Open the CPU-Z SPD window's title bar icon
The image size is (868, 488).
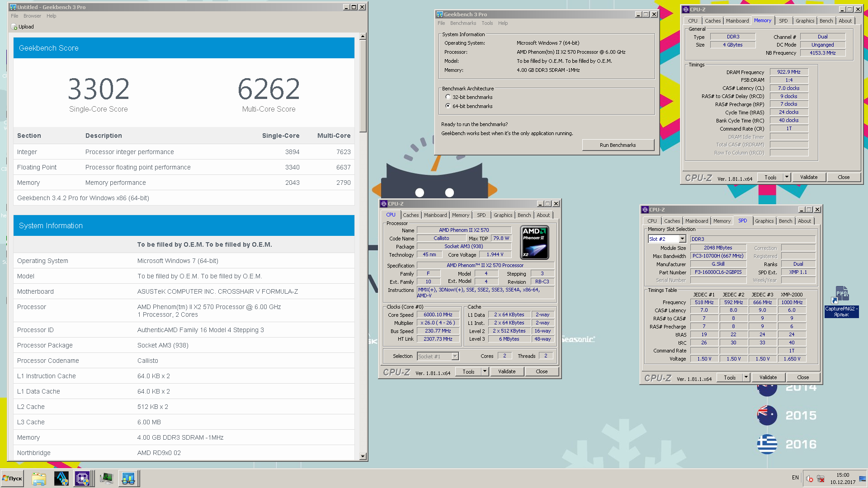(645, 210)
